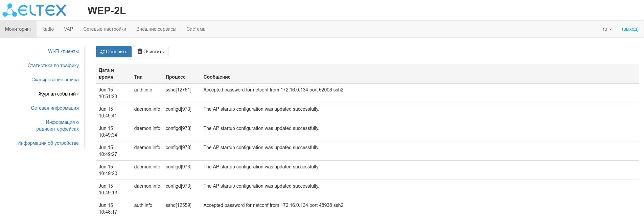Screen dimensions: 644x216
Task: Open the Мониторинг tab
Action: (x=18, y=29)
